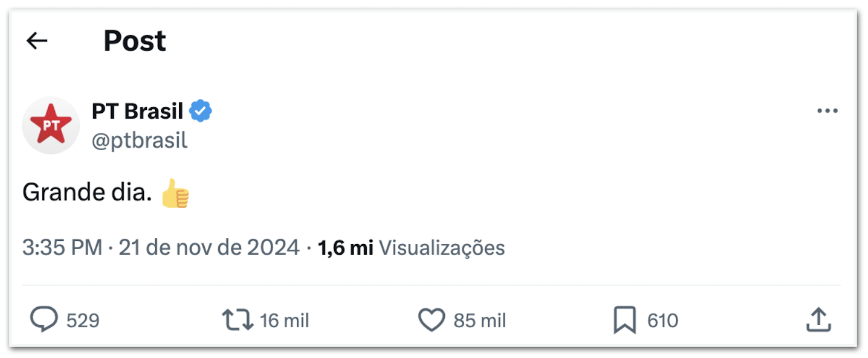Go back using the left arrow
Image resolution: width=868 pixels, height=358 pixels.
click(37, 41)
